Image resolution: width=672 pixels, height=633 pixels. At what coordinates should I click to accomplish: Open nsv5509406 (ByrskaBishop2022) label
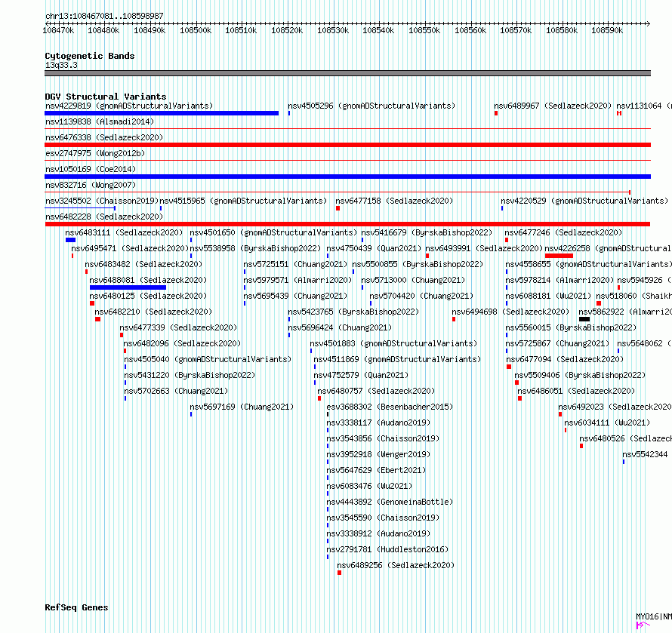point(581,375)
